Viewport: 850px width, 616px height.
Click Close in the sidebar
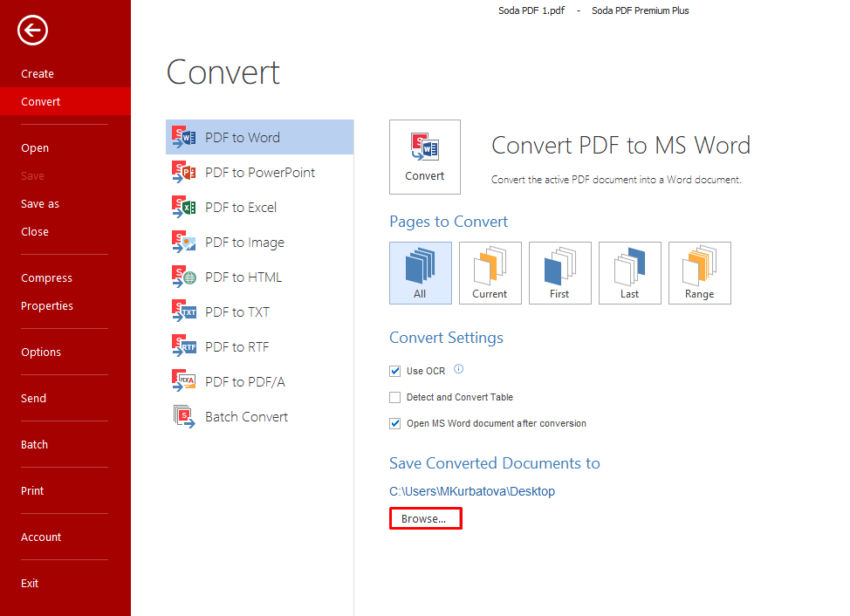tap(35, 231)
